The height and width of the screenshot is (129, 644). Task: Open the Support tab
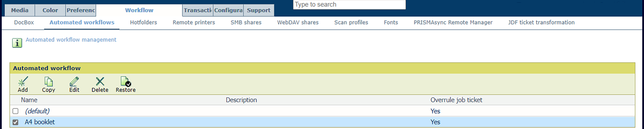259,10
